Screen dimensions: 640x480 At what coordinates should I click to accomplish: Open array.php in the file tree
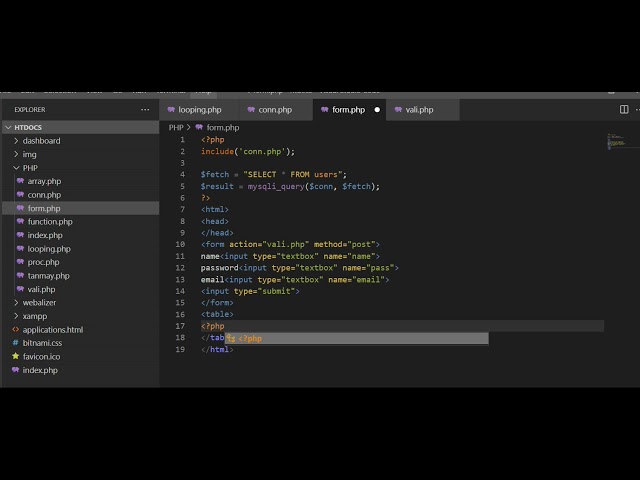click(44, 181)
